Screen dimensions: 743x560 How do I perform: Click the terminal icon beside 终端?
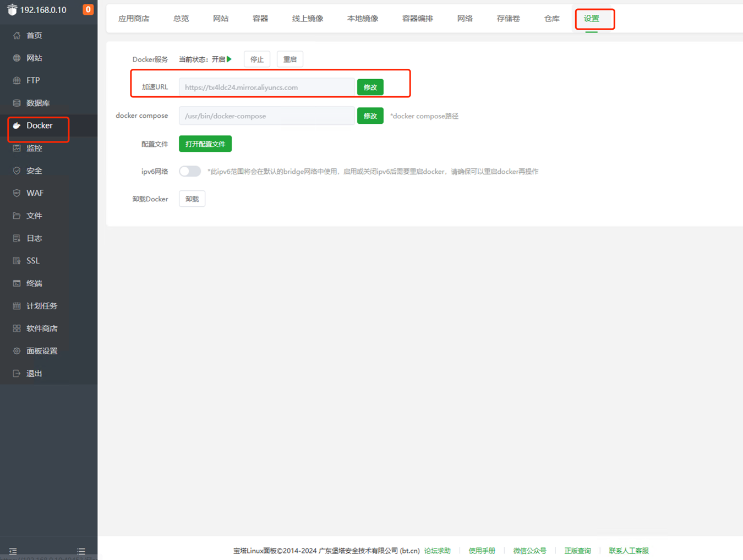point(17,283)
